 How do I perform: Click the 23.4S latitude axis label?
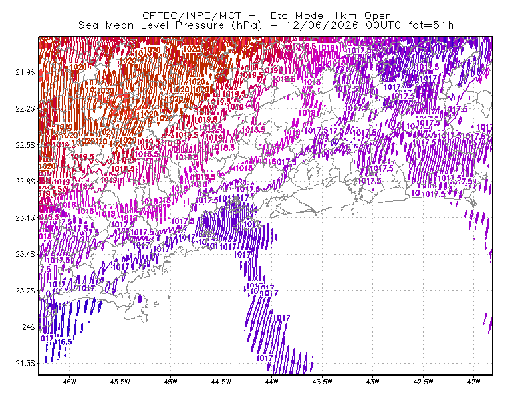point(25,254)
